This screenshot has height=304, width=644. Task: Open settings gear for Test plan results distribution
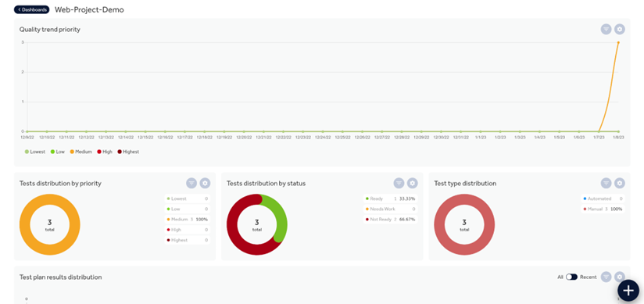pos(620,277)
